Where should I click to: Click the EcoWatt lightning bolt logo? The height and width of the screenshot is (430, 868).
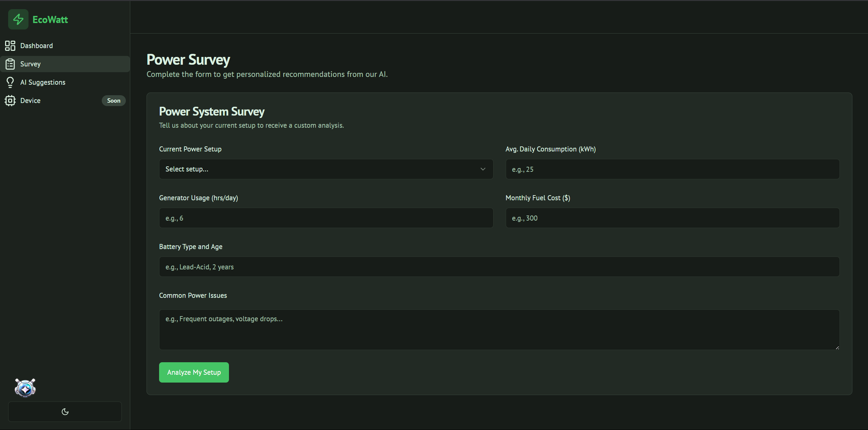tap(18, 19)
